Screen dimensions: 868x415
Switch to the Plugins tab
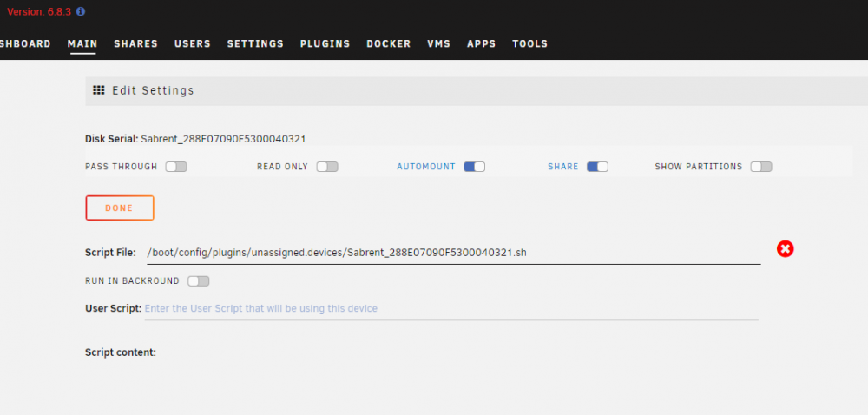pos(325,43)
